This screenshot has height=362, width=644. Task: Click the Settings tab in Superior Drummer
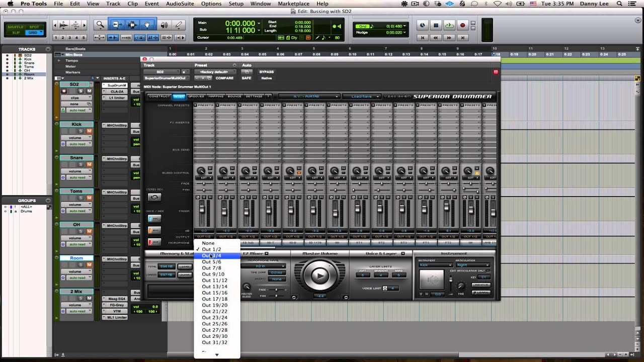click(254, 97)
